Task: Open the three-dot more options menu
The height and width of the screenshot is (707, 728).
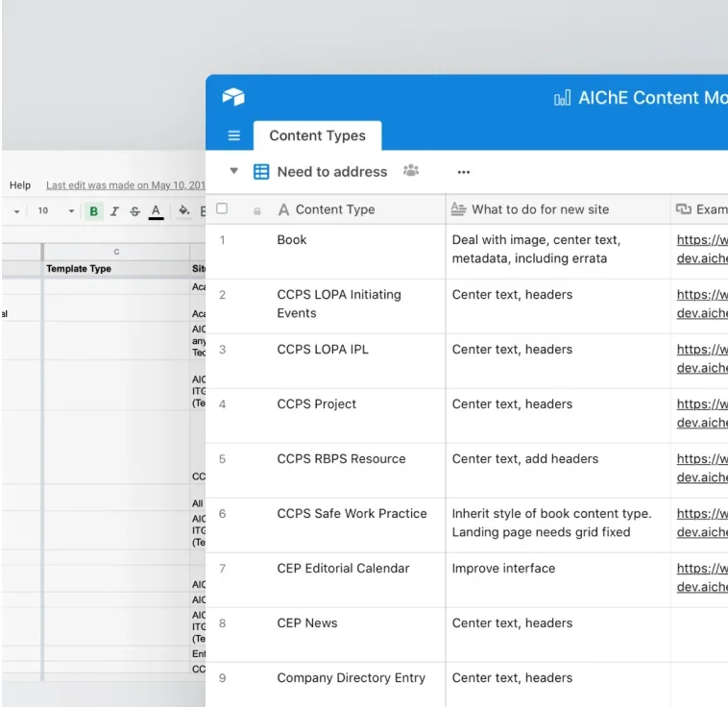Action: pyautogui.click(x=463, y=172)
